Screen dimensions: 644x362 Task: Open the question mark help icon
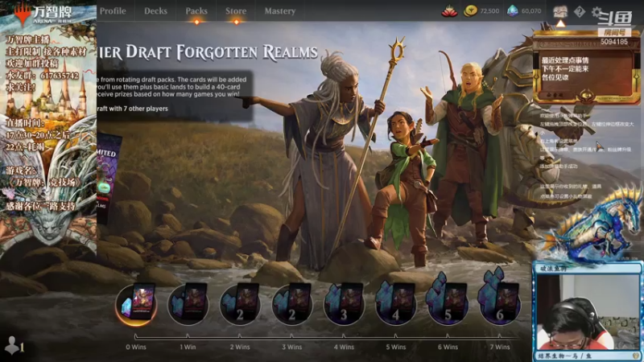(x=579, y=11)
